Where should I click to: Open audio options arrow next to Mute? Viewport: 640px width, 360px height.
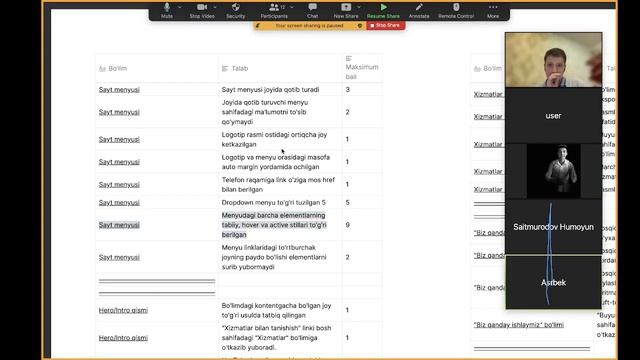180,7
